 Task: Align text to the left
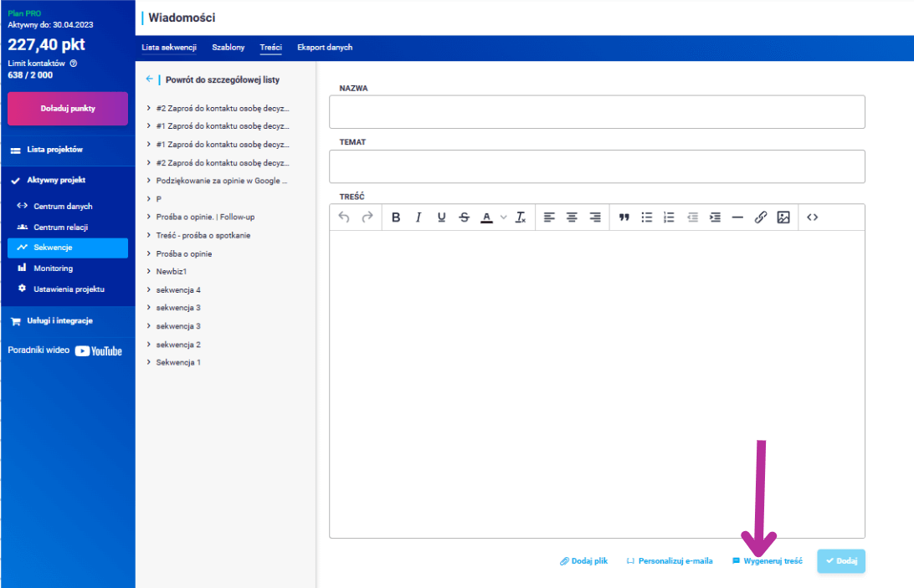tap(549, 217)
